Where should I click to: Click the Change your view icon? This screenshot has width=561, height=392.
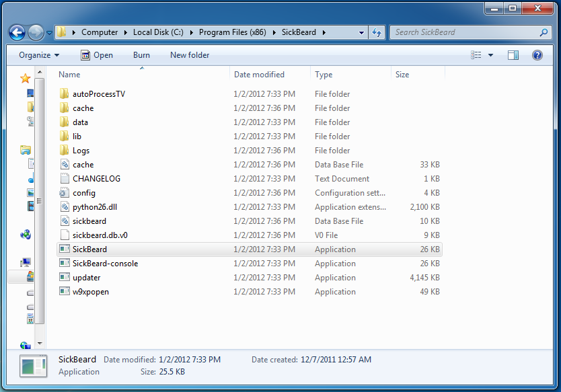[x=476, y=55]
